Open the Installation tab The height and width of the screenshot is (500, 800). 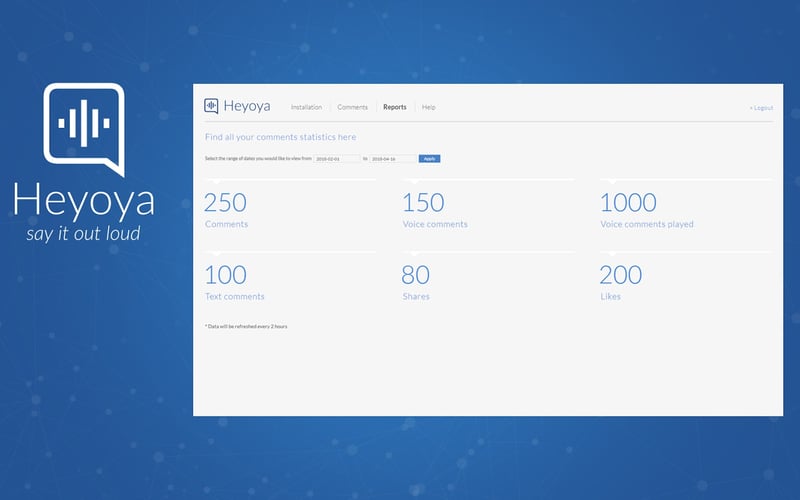306,107
